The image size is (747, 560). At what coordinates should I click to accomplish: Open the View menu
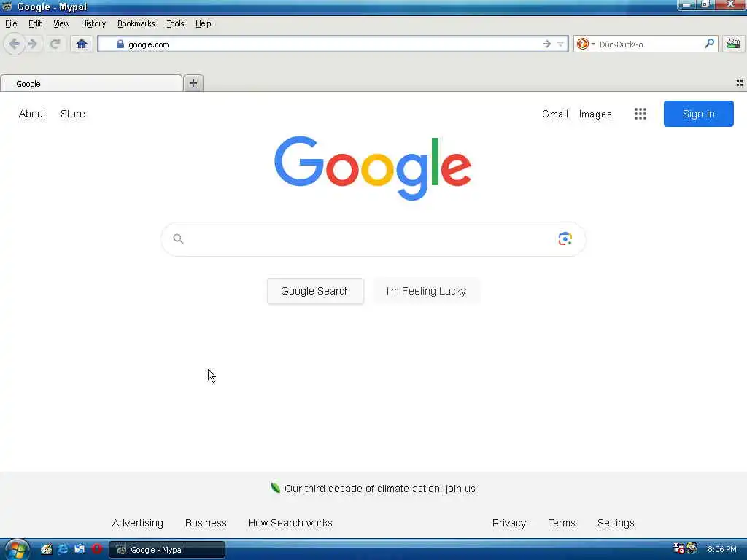(x=61, y=23)
